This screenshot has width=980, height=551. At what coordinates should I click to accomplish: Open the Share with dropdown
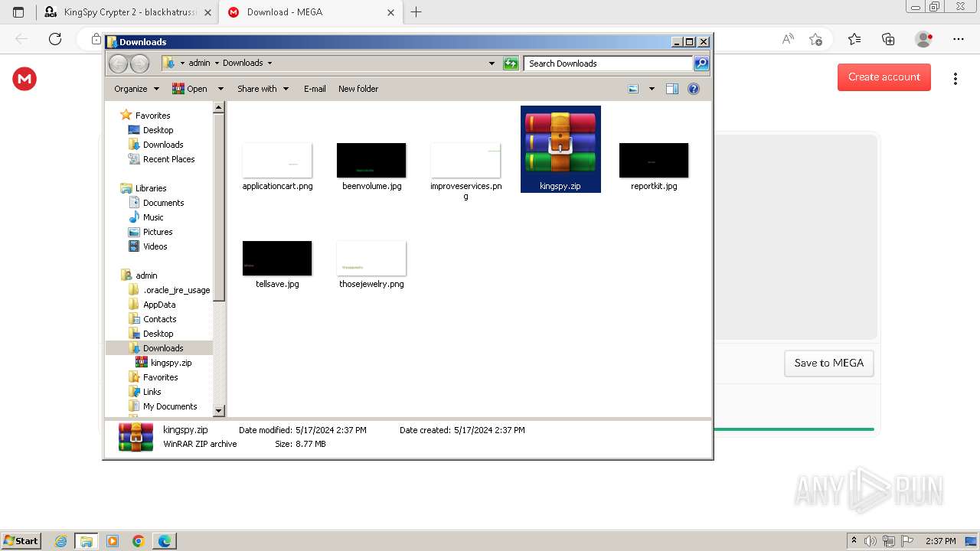click(263, 89)
